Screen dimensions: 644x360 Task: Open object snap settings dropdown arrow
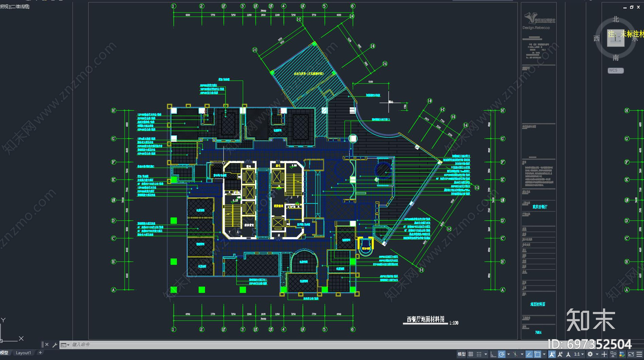tap(544, 354)
